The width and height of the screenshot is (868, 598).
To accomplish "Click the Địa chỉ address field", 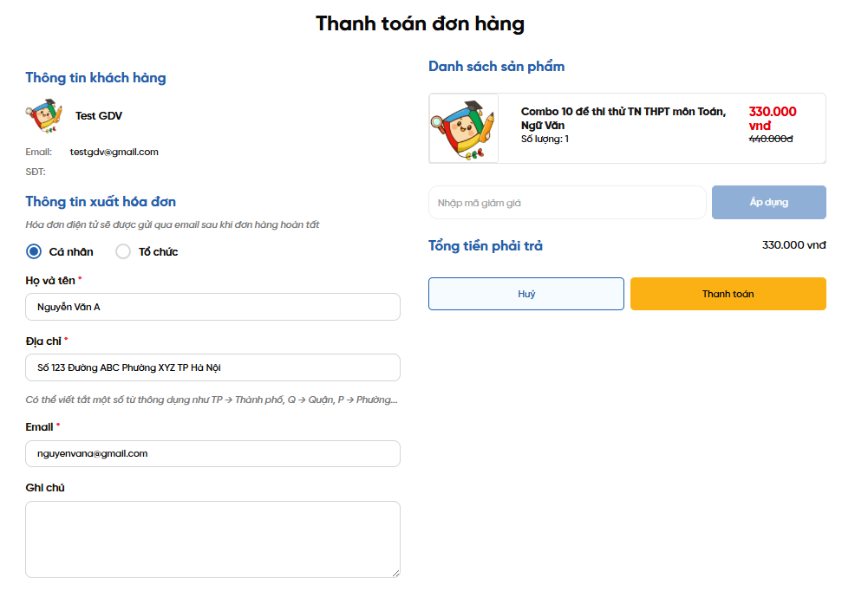I will coord(212,367).
